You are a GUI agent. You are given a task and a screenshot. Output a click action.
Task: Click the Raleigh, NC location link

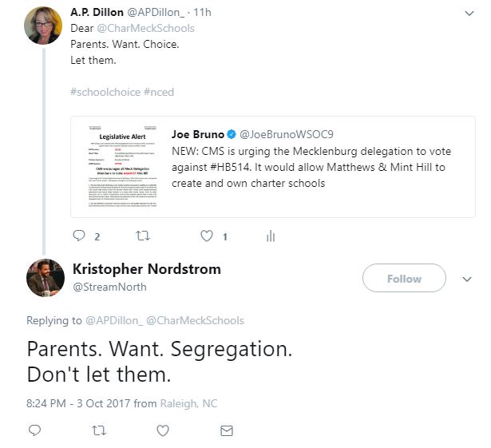(188, 403)
